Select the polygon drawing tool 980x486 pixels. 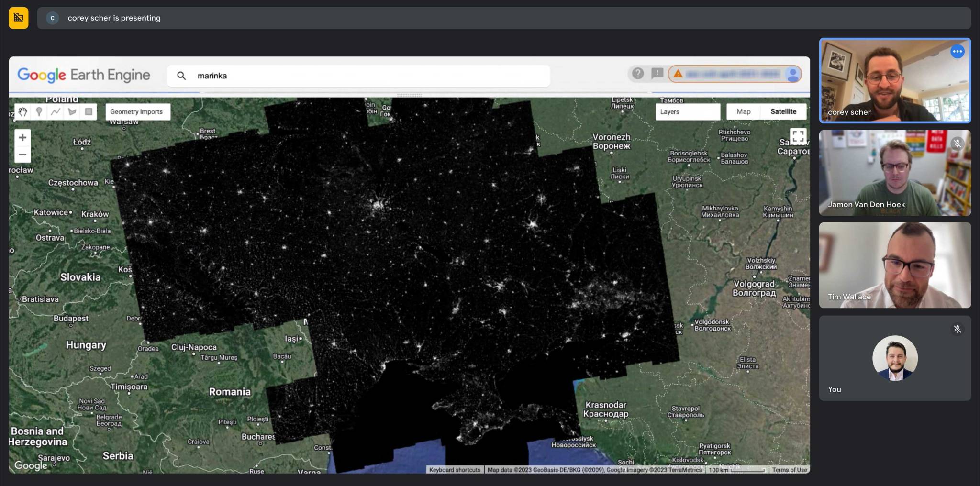click(72, 112)
